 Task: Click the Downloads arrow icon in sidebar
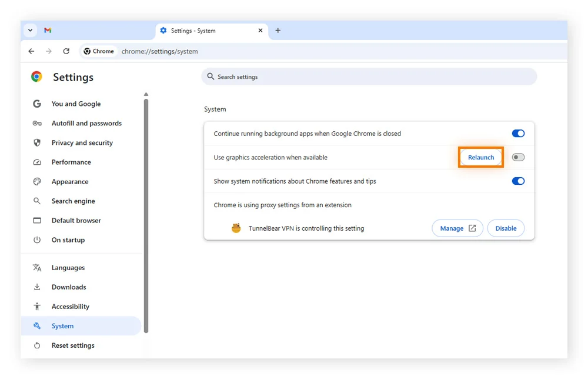click(x=37, y=287)
